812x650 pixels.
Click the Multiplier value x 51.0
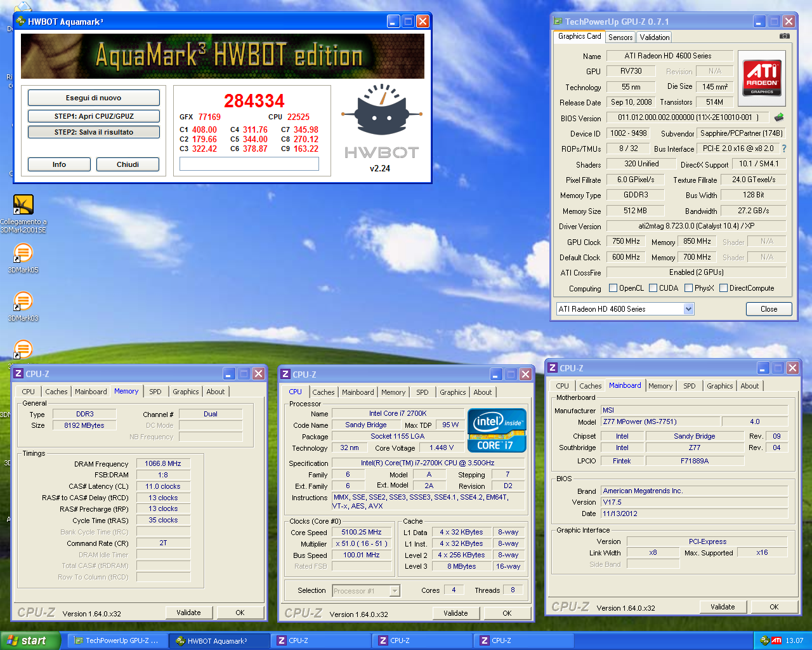(x=362, y=543)
